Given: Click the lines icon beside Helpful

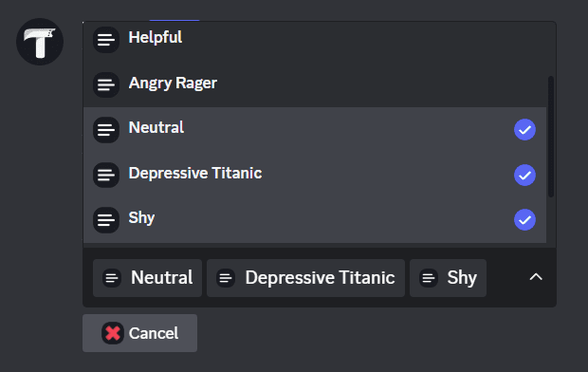Looking at the screenshot, I should pos(106,40).
